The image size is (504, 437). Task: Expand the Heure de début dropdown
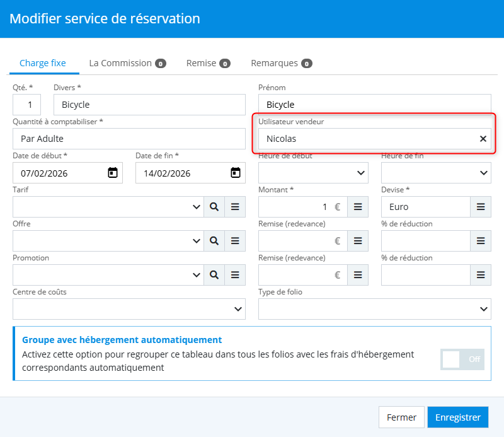pyautogui.click(x=361, y=173)
